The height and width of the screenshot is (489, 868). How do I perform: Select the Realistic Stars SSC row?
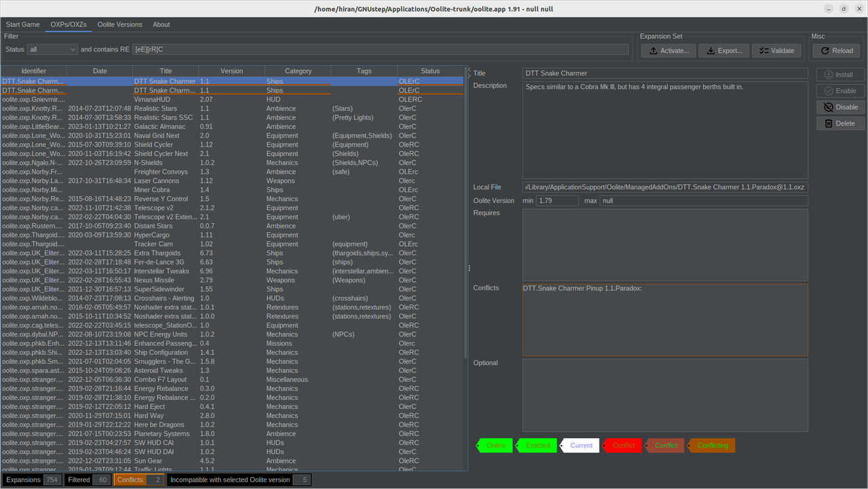coord(232,117)
